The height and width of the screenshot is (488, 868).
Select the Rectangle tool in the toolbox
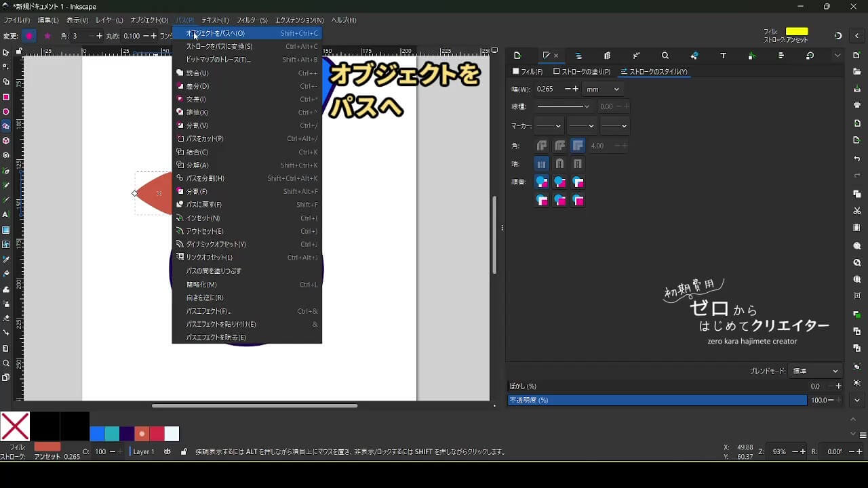click(6, 97)
